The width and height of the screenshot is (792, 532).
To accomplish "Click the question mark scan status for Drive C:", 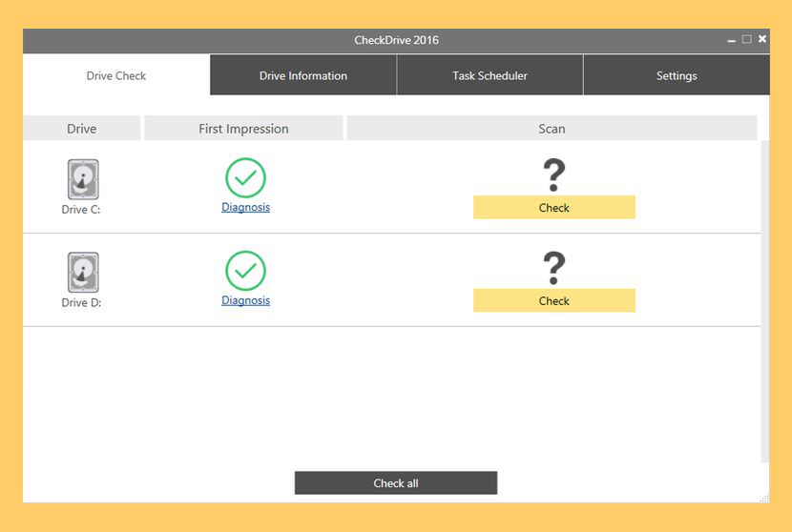I will pyautogui.click(x=554, y=174).
